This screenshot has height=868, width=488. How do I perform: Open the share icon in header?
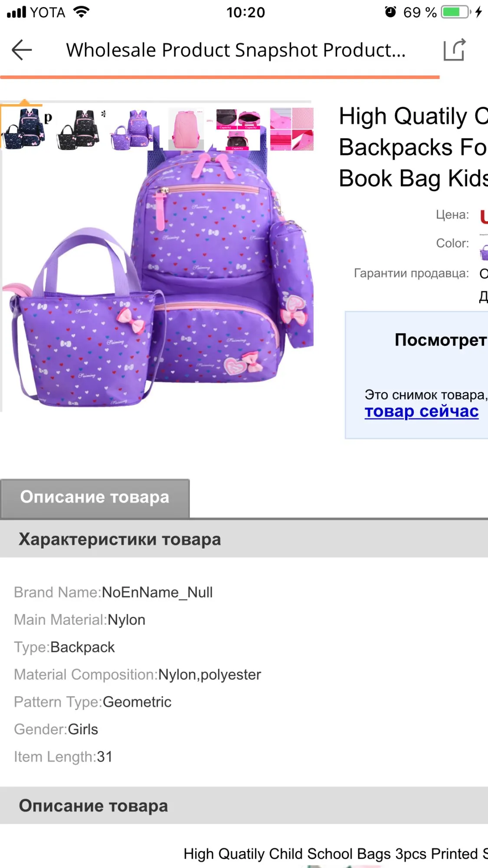[455, 50]
